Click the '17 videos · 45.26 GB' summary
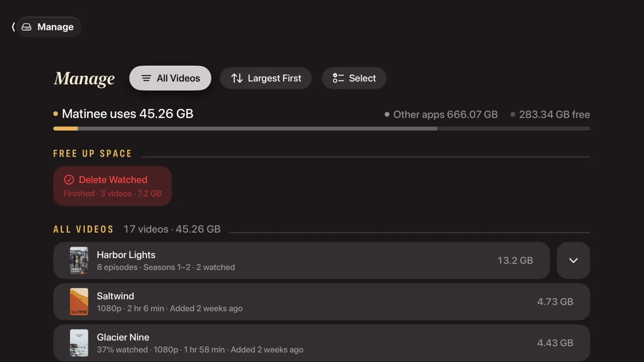 coord(172,229)
